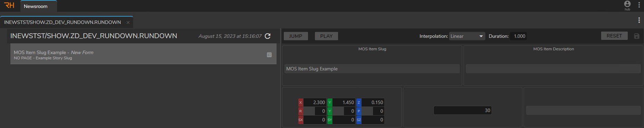Click the form icon on the MOS item row
Screen dimensions: 644x128
[x=269, y=55]
